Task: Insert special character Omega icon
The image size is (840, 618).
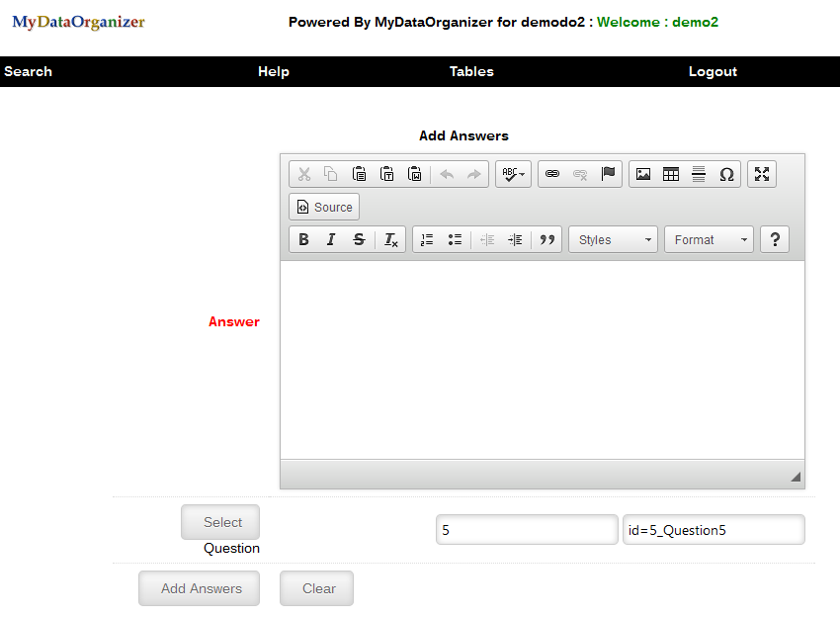Action: point(726,174)
